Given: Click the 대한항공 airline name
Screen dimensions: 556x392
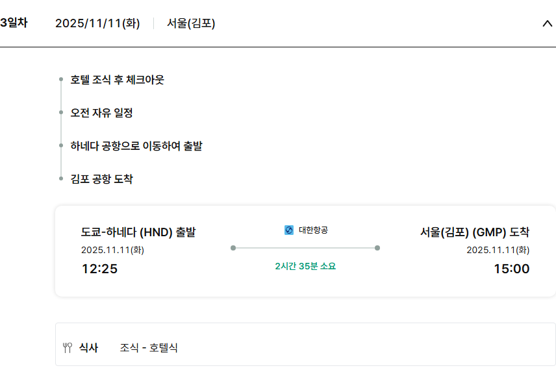Looking at the screenshot, I should 313,230.
